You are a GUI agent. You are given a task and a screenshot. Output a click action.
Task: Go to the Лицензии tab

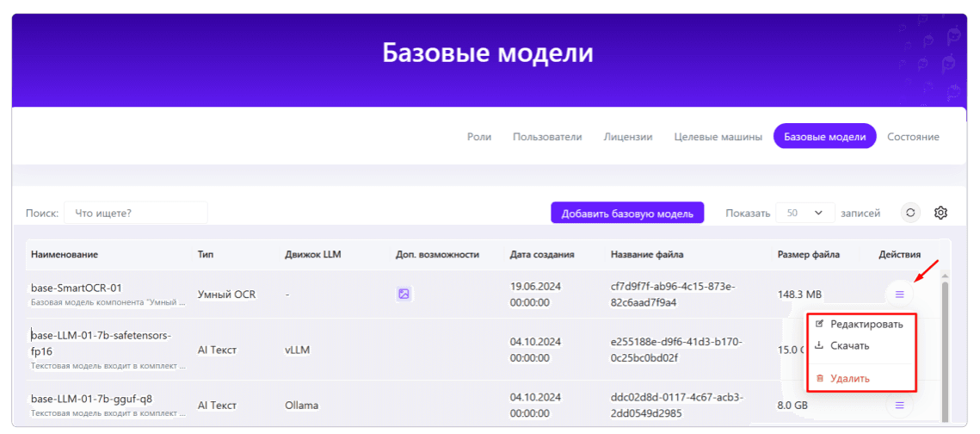(x=627, y=136)
